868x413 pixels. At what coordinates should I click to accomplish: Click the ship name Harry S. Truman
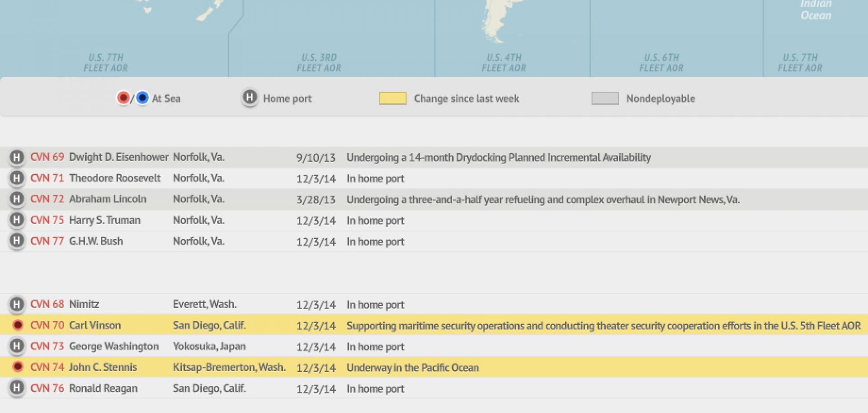click(x=104, y=220)
